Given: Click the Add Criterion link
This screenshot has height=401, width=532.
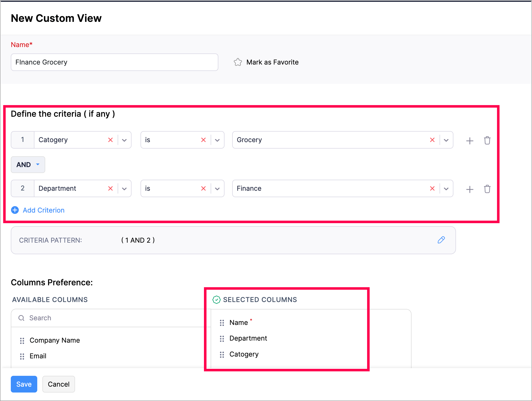Looking at the screenshot, I should [x=43, y=210].
